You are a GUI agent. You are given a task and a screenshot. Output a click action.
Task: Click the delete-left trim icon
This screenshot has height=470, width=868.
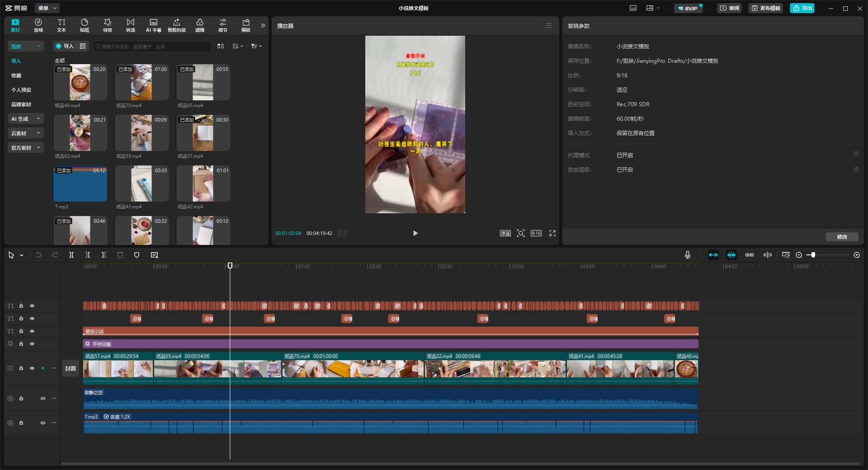tap(88, 255)
